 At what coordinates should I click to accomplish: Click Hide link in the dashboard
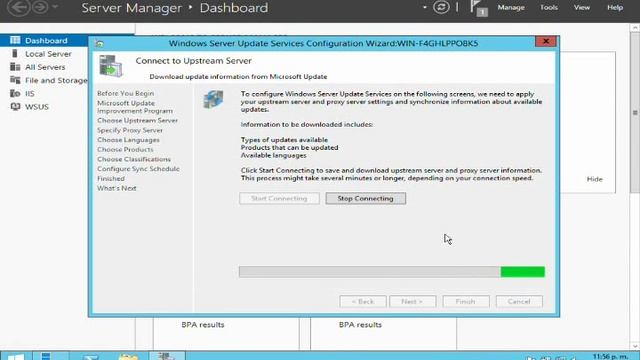coord(594,179)
